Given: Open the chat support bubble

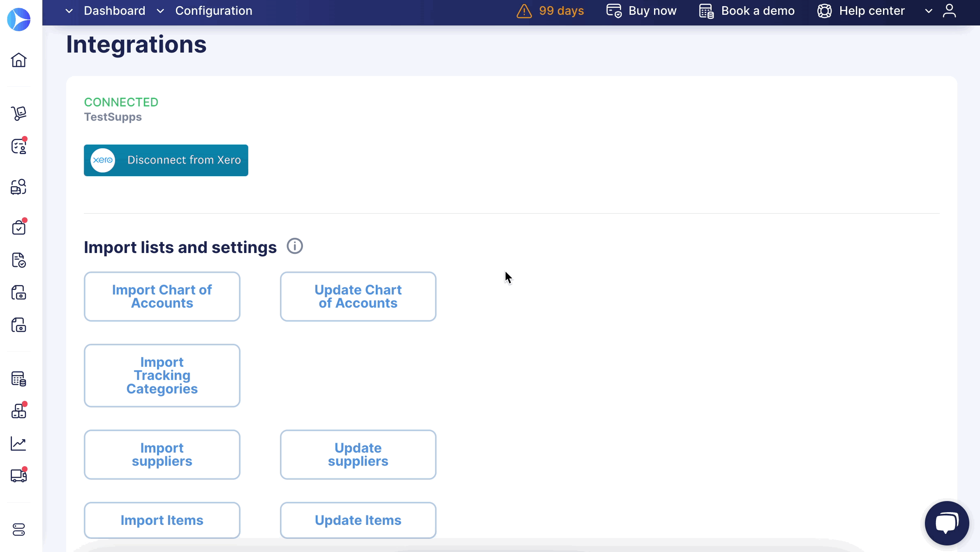Looking at the screenshot, I should 947,523.
